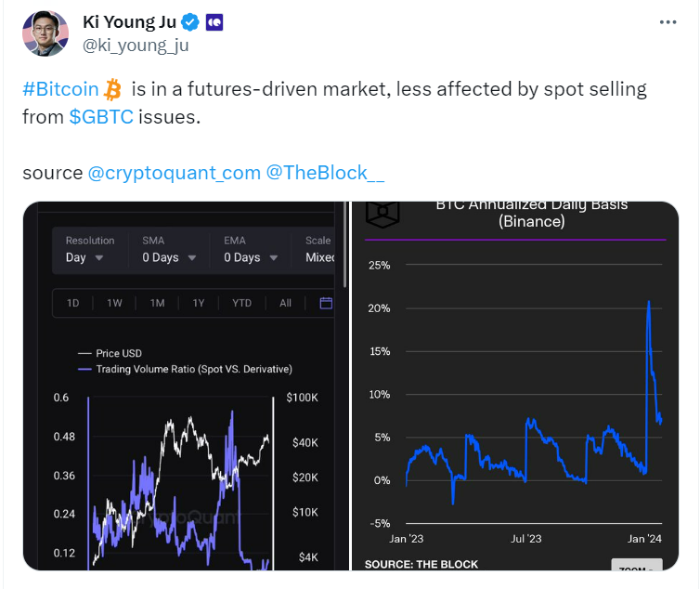The width and height of the screenshot is (700, 589).
Task: Click the Bitcoin emoji symbol
Action: pos(112,89)
